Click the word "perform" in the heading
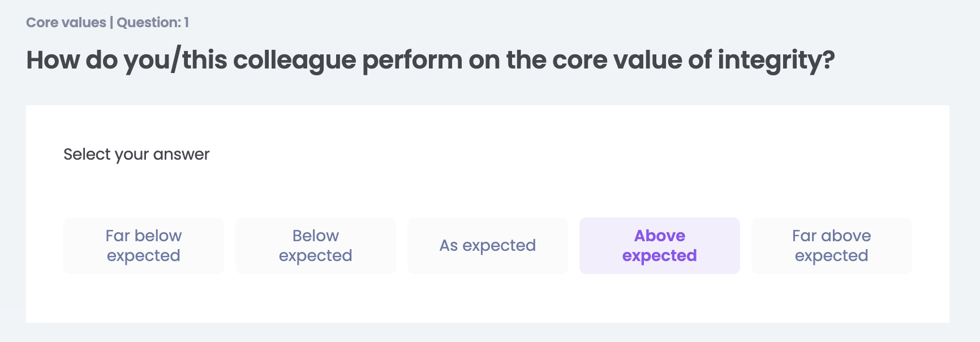The width and height of the screenshot is (980, 342). point(412,61)
